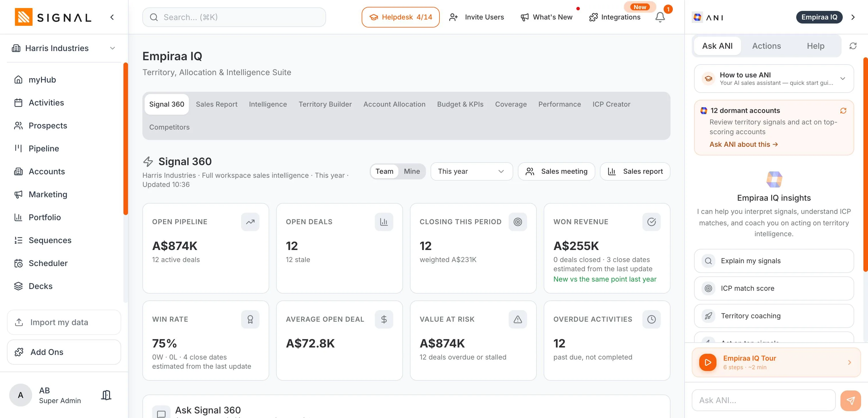Viewport: 868px width, 418px height.
Task: Click the Overdue Activities clock icon
Action: pos(651,319)
